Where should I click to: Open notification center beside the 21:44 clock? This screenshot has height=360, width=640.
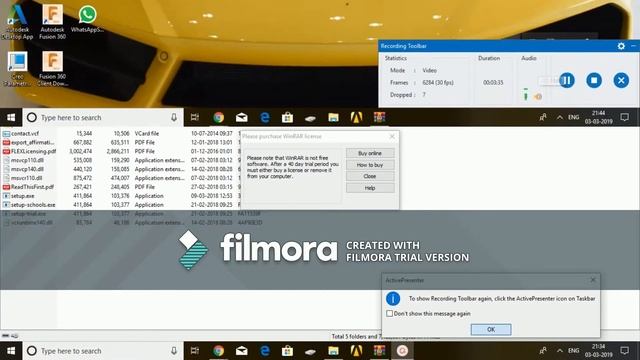[624, 118]
